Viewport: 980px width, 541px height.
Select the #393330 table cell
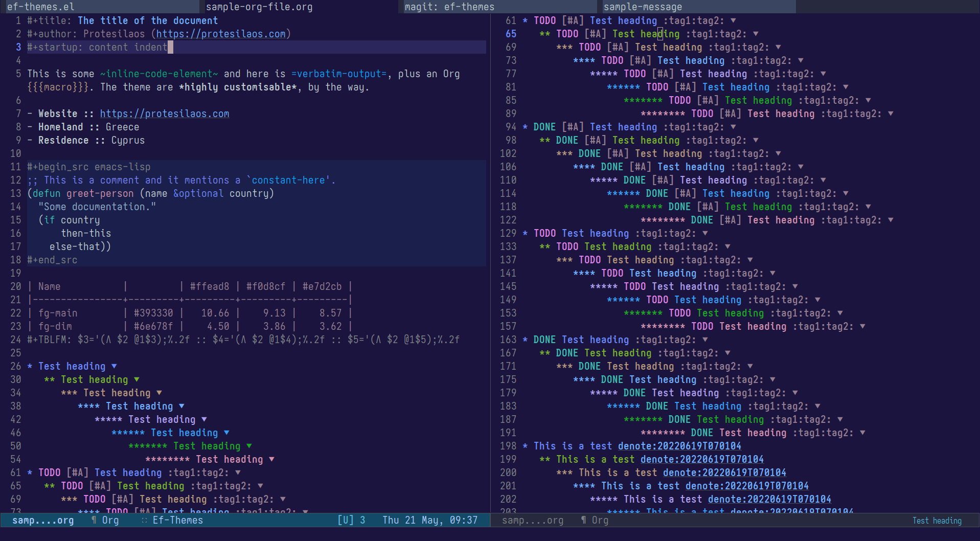point(153,313)
